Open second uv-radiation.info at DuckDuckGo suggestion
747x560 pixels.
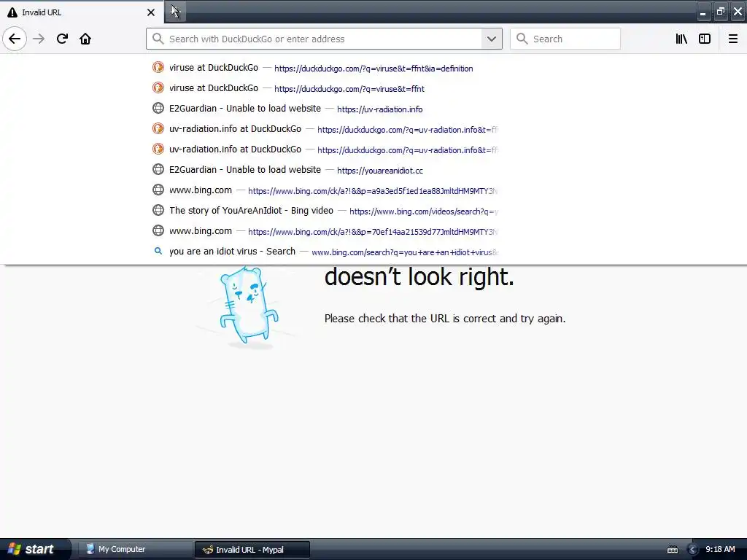[x=325, y=149]
